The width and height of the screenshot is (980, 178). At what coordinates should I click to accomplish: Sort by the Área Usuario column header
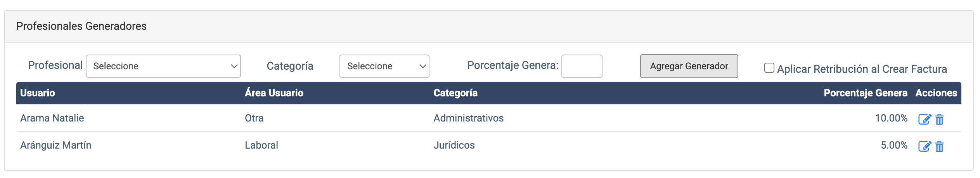(274, 93)
